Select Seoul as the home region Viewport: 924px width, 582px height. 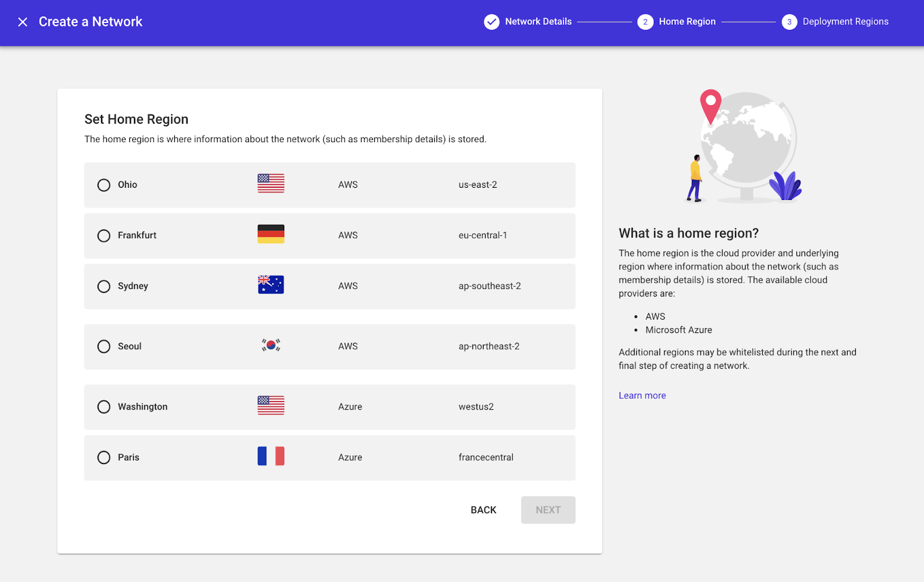click(x=103, y=346)
